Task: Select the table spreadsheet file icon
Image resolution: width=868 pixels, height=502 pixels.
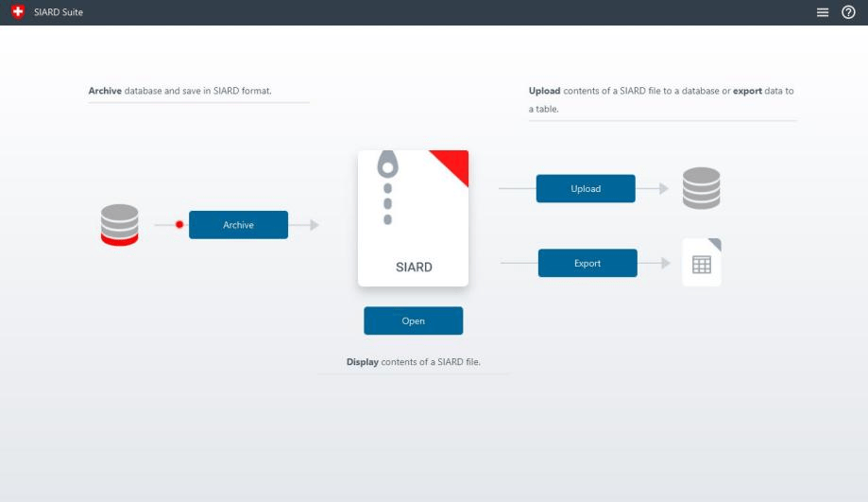Action: click(702, 263)
